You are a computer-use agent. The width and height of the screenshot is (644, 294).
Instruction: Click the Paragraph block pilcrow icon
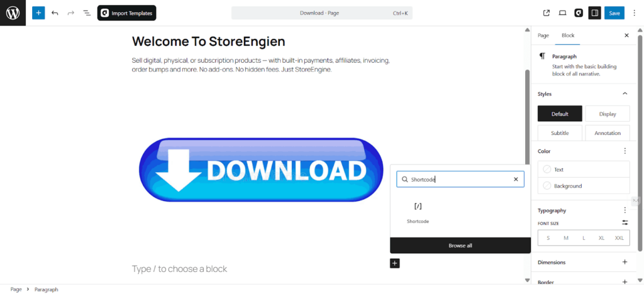(543, 56)
